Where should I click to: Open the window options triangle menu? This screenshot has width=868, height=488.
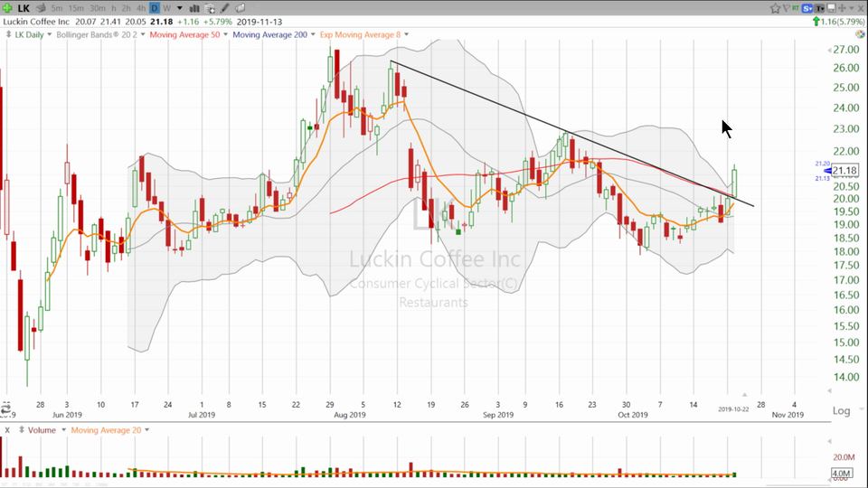pyautogui.click(x=852, y=8)
